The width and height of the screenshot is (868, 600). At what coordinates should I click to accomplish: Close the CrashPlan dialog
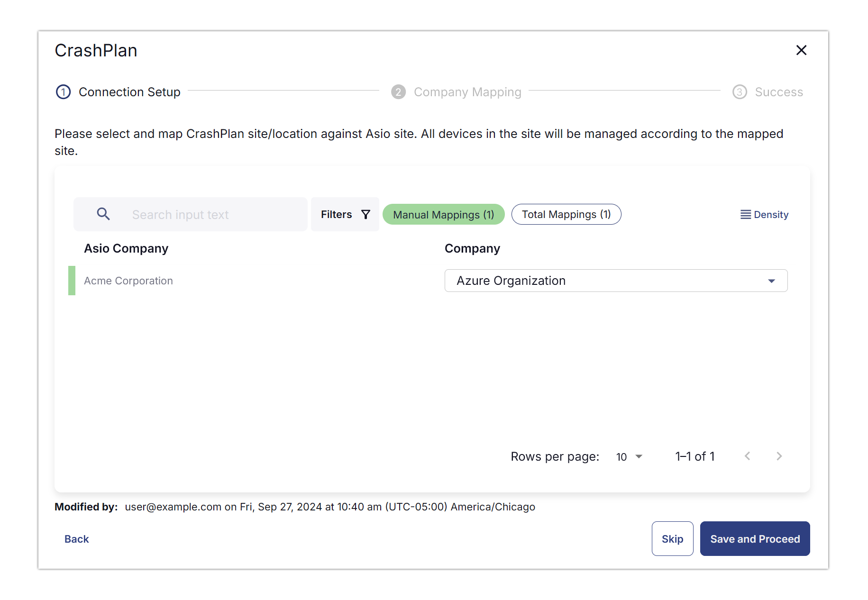[x=801, y=50]
